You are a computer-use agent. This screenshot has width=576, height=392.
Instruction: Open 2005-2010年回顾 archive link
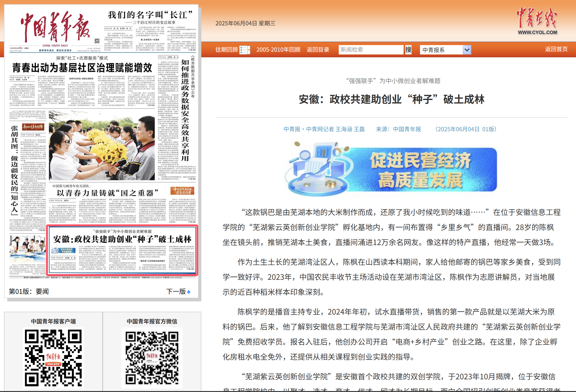tap(278, 50)
